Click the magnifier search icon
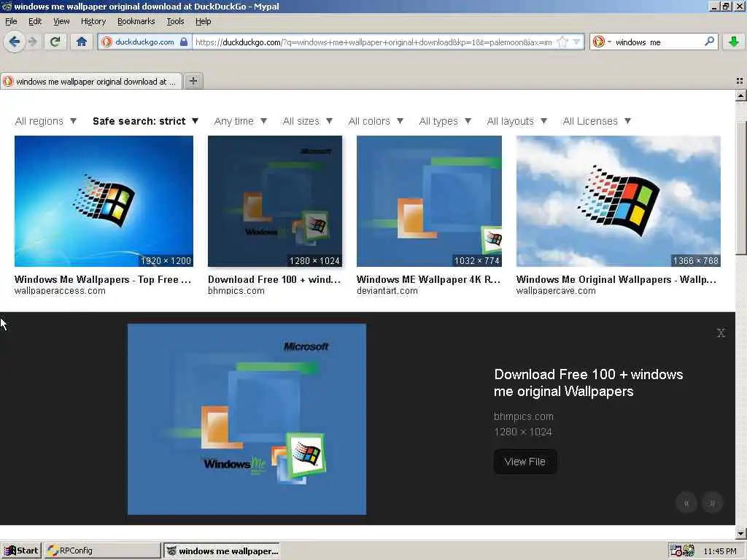This screenshot has width=747, height=560. (709, 42)
